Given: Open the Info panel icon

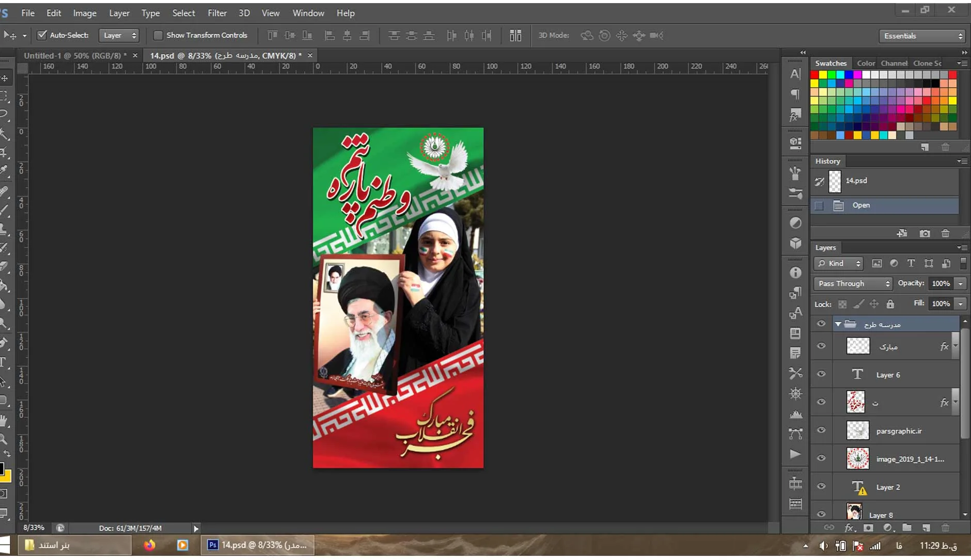Looking at the screenshot, I should point(795,273).
